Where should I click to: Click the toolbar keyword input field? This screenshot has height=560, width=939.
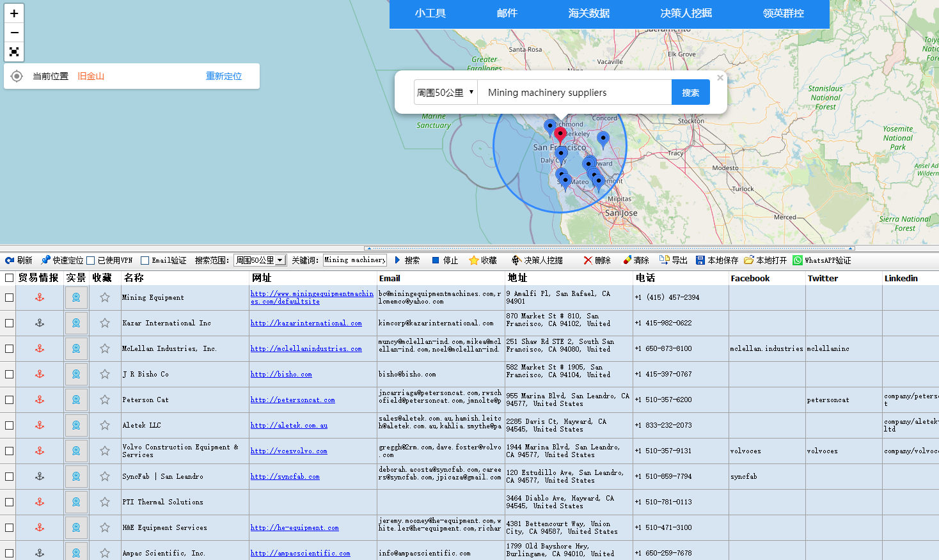tap(355, 260)
